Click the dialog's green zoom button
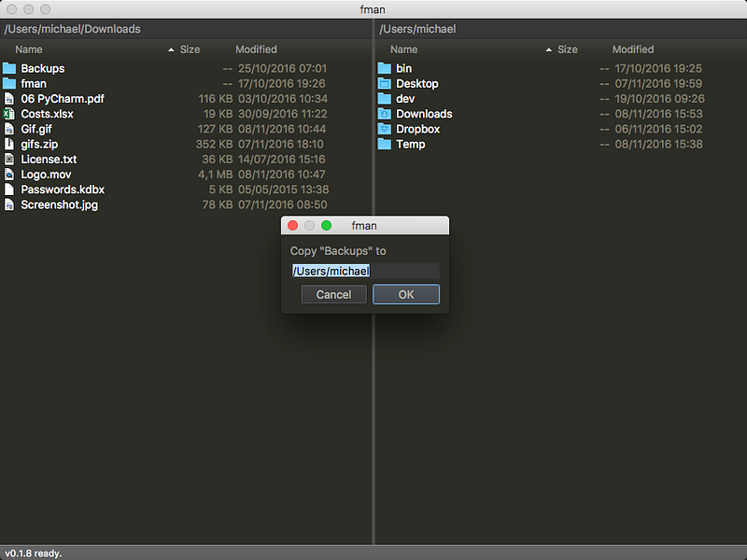Screen dimensions: 747x560 point(326,225)
